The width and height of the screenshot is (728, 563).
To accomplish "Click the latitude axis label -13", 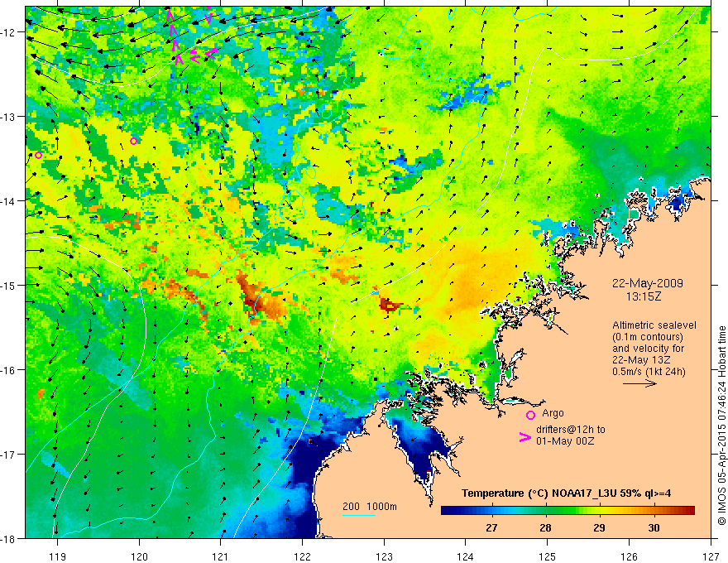I will click(9, 117).
